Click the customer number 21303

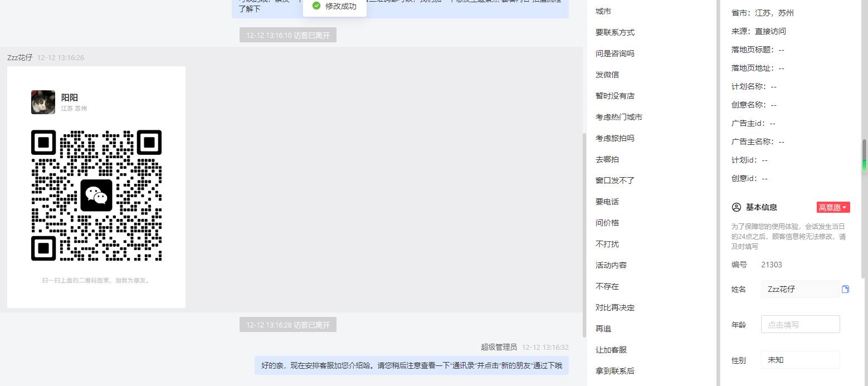click(x=772, y=265)
